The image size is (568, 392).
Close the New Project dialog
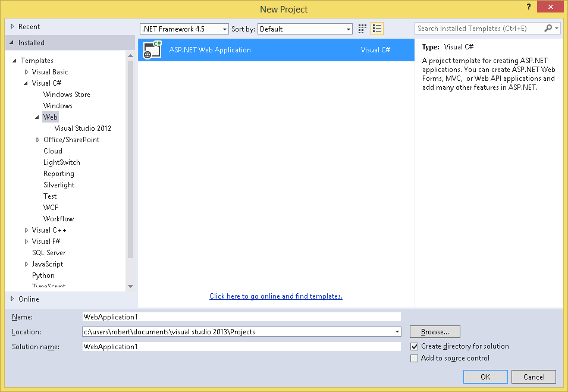pos(550,7)
